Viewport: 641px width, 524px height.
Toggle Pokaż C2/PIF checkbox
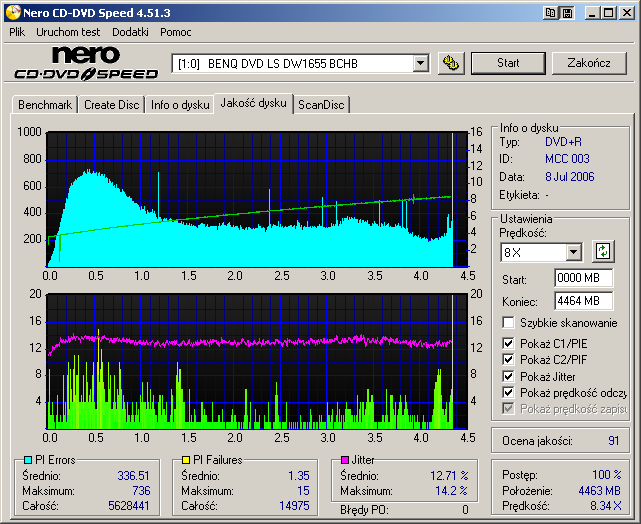coord(508,360)
